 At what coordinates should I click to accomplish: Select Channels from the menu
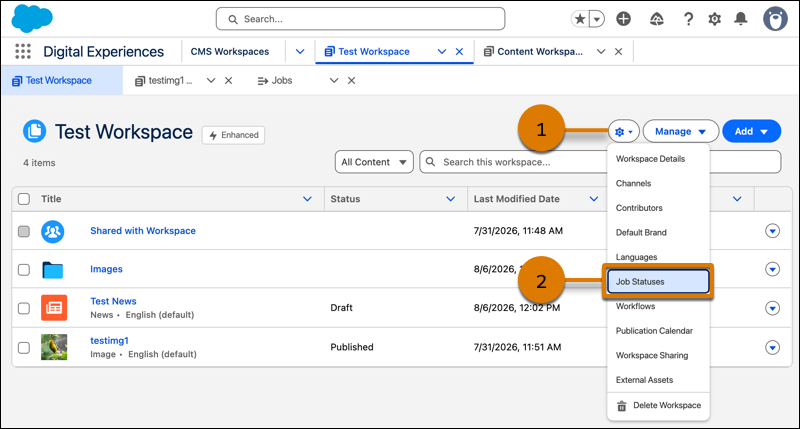658,183
